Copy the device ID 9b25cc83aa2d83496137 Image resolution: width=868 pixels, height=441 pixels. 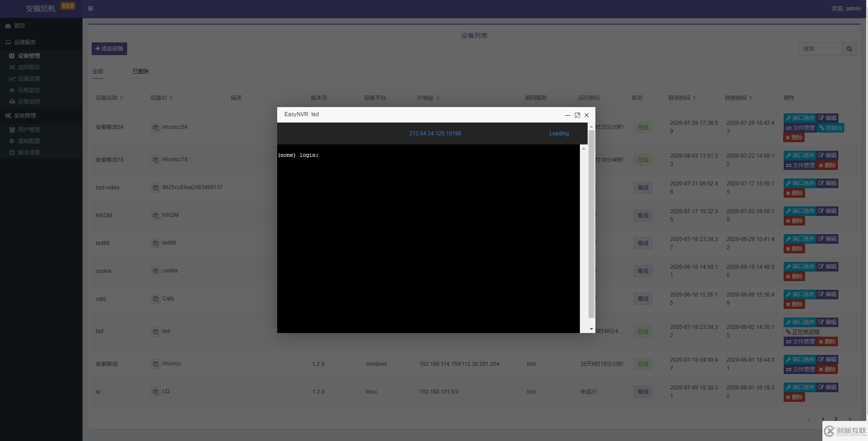pyautogui.click(x=155, y=188)
